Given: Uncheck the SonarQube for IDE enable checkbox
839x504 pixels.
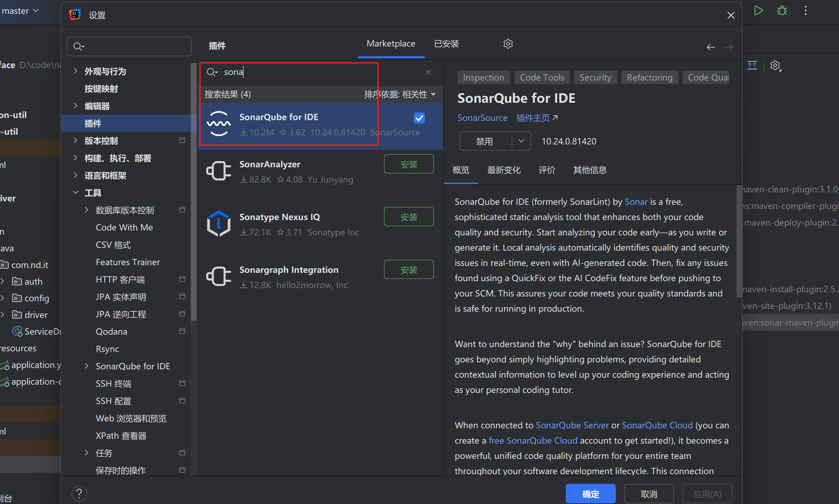Looking at the screenshot, I should click(419, 118).
